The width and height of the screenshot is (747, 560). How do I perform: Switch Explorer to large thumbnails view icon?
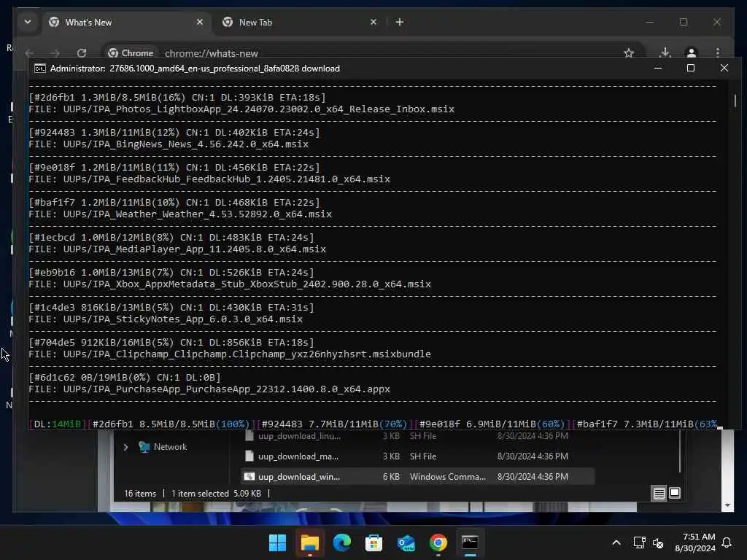675,494
